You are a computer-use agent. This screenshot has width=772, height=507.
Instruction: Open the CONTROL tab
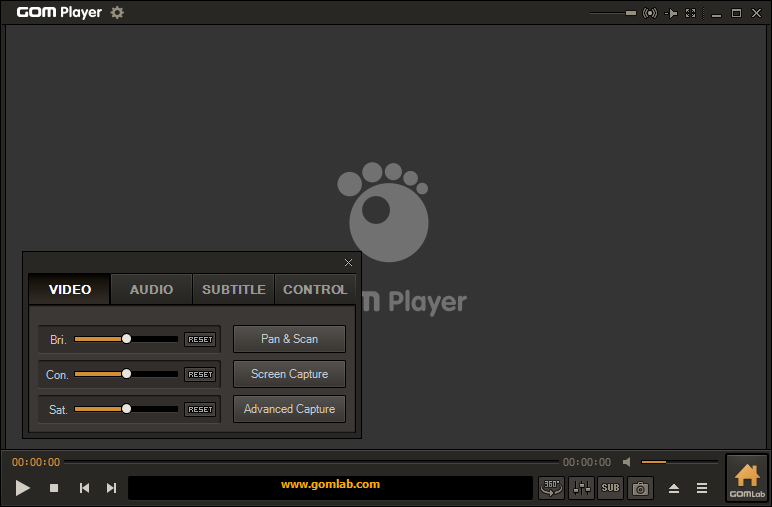[x=315, y=289]
